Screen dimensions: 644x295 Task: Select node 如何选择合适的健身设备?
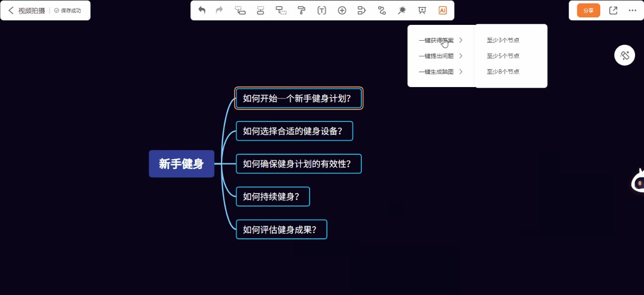(x=295, y=131)
